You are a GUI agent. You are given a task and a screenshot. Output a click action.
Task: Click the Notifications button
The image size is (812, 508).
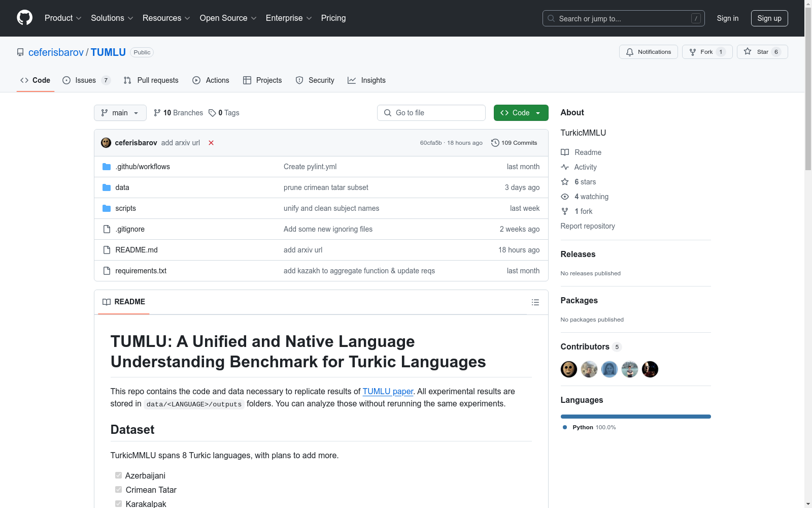[649, 52]
